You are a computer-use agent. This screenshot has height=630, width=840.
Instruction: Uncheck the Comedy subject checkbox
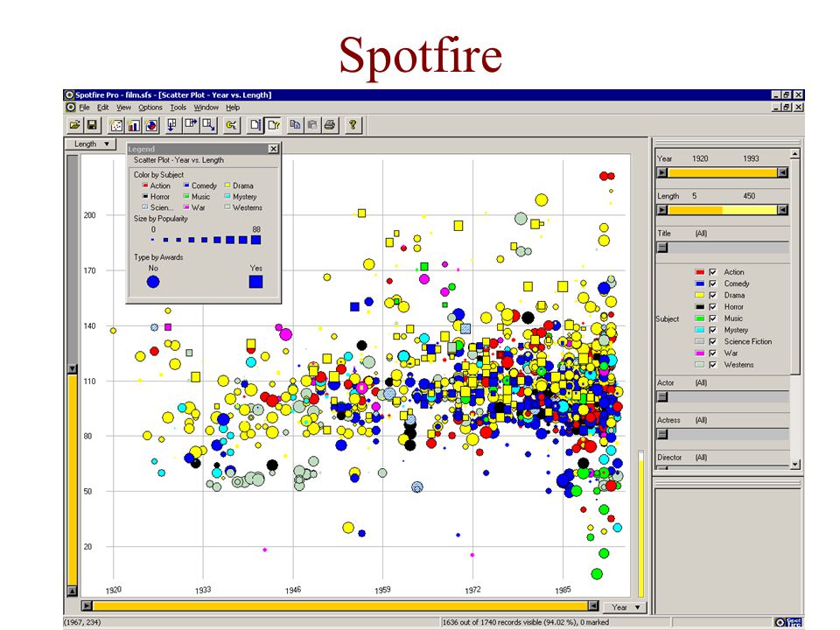click(712, 283)
